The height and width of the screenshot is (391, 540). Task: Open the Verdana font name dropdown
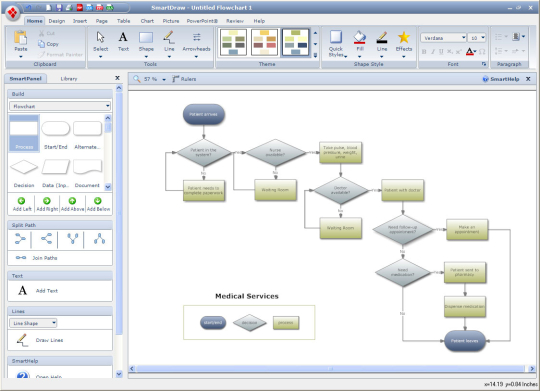tap(464, 38)
